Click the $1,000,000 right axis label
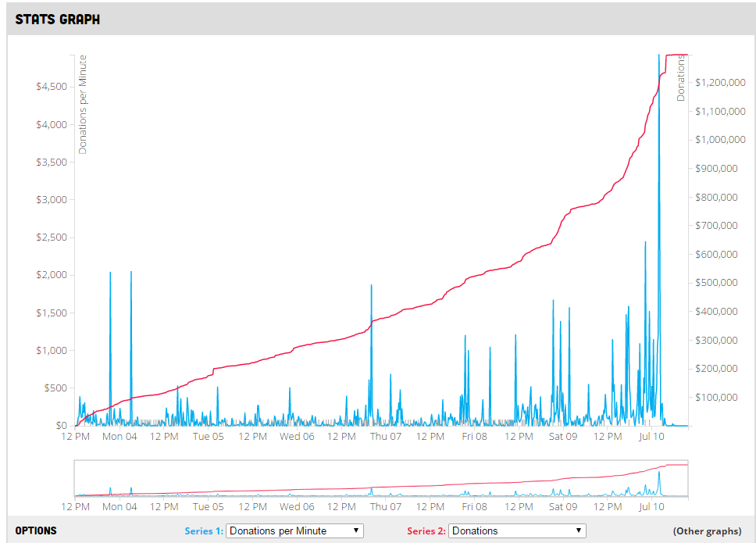 pyautogui.click(x=720, y=140)
